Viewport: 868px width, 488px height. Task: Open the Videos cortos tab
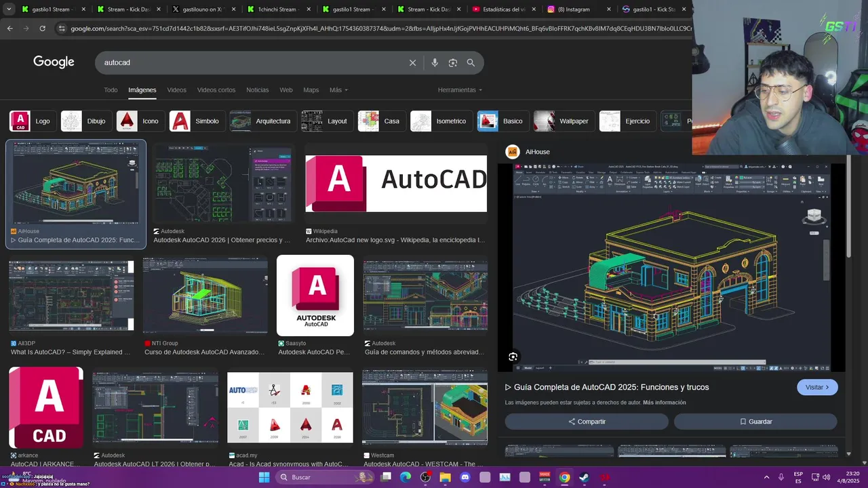pos(216,89)
